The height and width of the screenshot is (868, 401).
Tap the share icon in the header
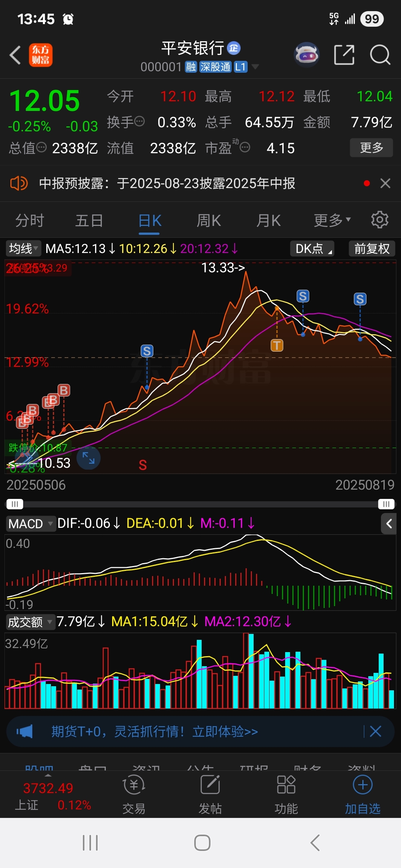pos(344,55)
